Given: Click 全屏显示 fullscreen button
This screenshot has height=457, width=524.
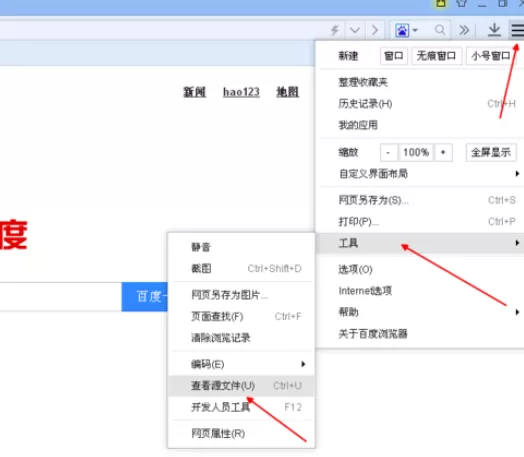Looking at the screenshot, I should tap(491, 153).
